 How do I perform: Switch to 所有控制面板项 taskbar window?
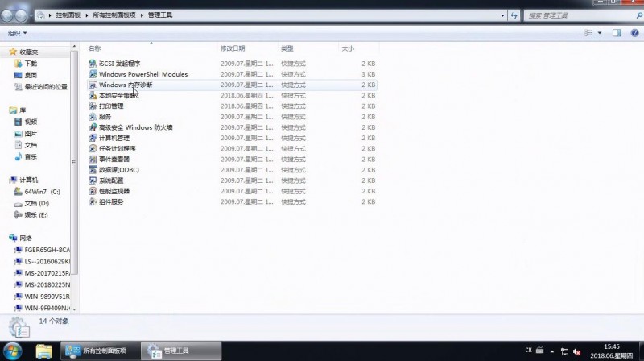101,351
